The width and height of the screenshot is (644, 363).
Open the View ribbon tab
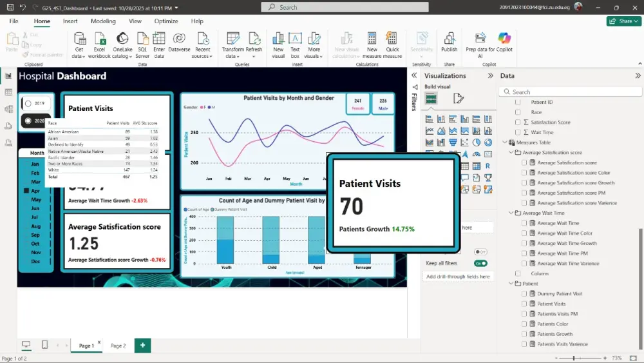[x=135, y=21]
